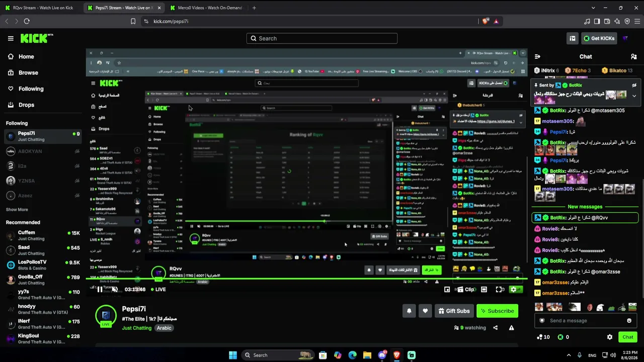
Task: Jump to New messages in chat
Action: [x=585, y=207]
